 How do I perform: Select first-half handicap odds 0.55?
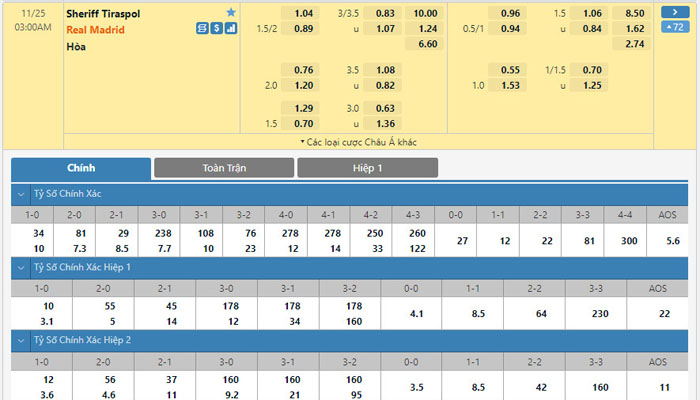point(507,70)
